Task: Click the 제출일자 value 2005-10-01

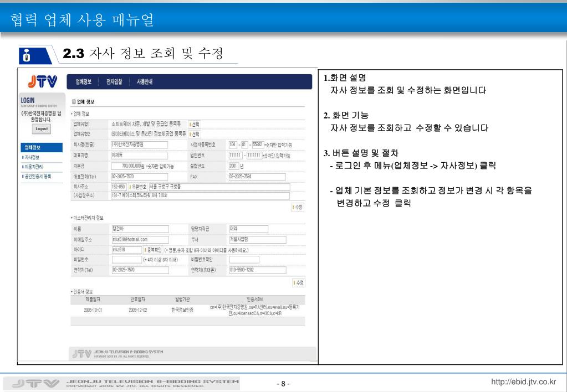Action: tap(93, 311)
